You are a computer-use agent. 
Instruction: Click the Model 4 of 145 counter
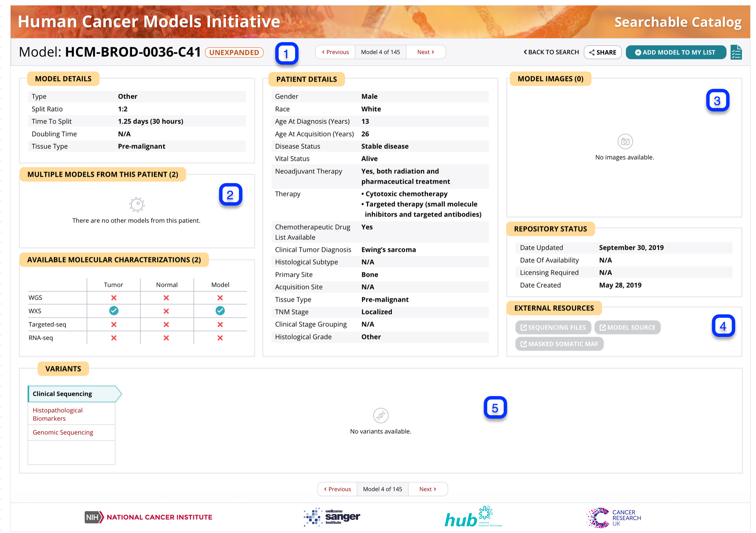(x=380, y=52)
